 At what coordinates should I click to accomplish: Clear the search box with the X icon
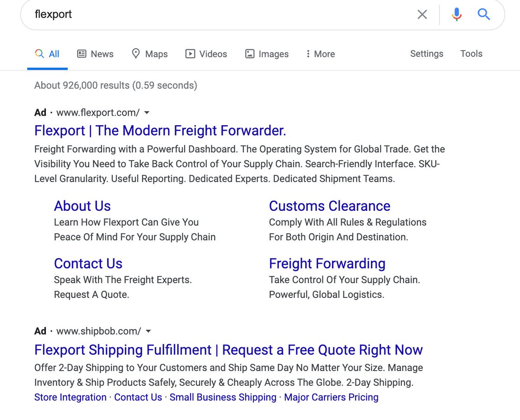422,15
